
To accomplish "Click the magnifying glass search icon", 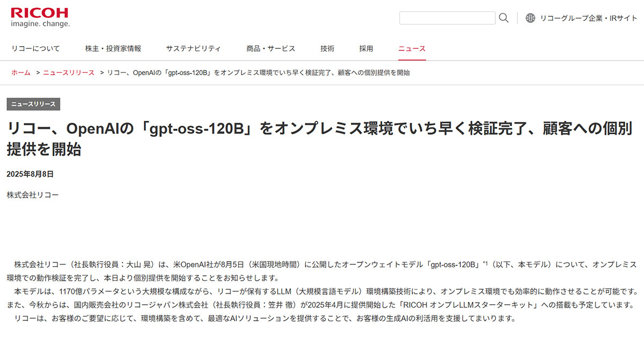I will tap(503, 18).
